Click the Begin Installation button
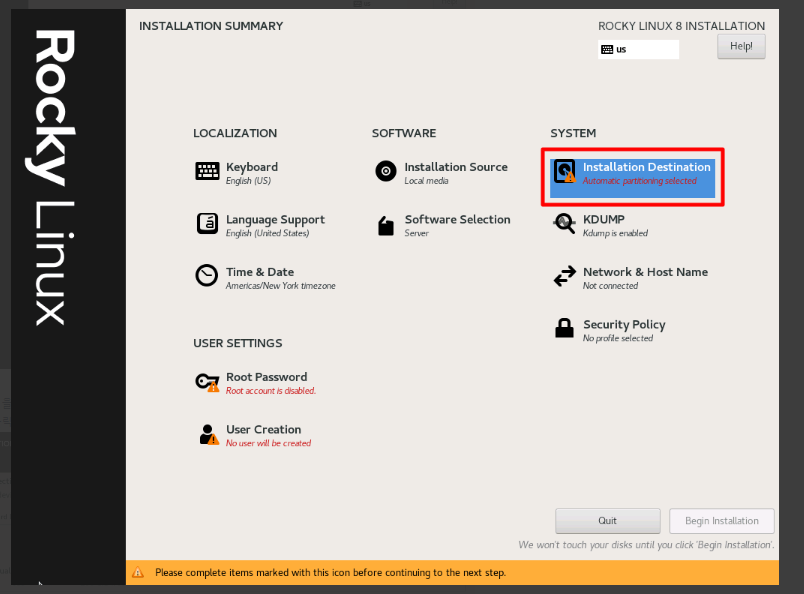This screenshot has height=594, width=804. [721, 521]
